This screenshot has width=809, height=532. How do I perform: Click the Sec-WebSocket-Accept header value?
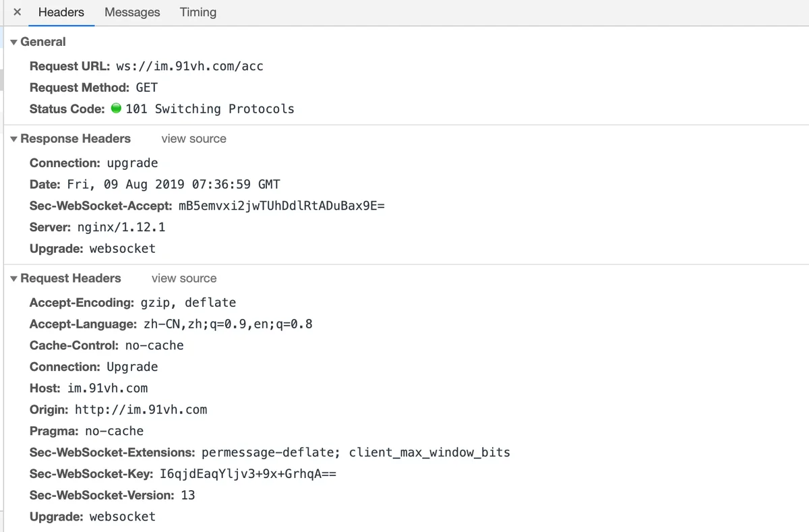coord(281,206)
